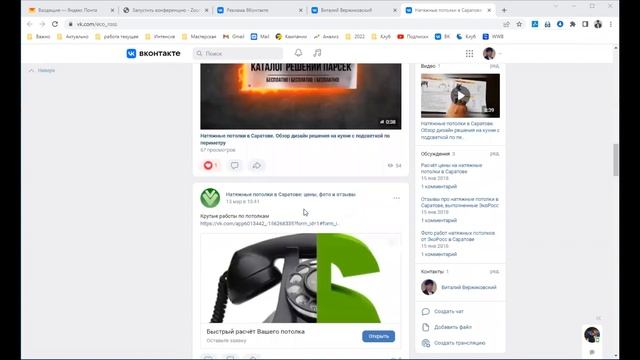Click the contact avatar in Контакты block

coord(429,287)
